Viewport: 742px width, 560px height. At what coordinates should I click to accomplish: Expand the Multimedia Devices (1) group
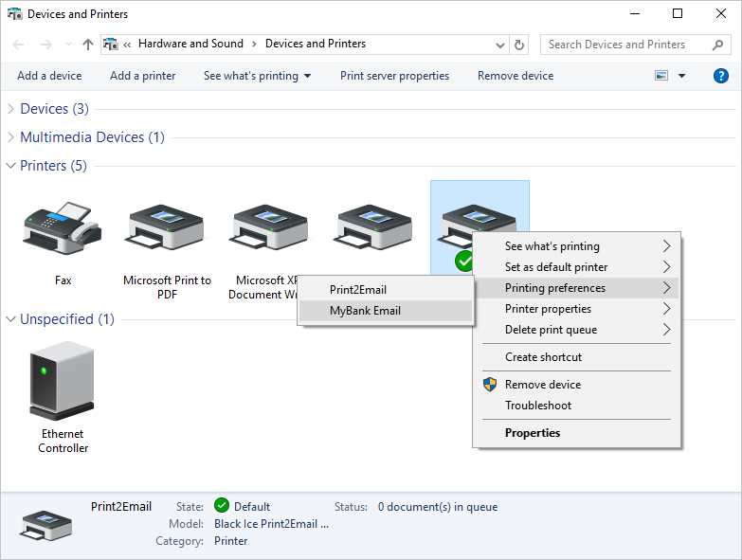10,137
